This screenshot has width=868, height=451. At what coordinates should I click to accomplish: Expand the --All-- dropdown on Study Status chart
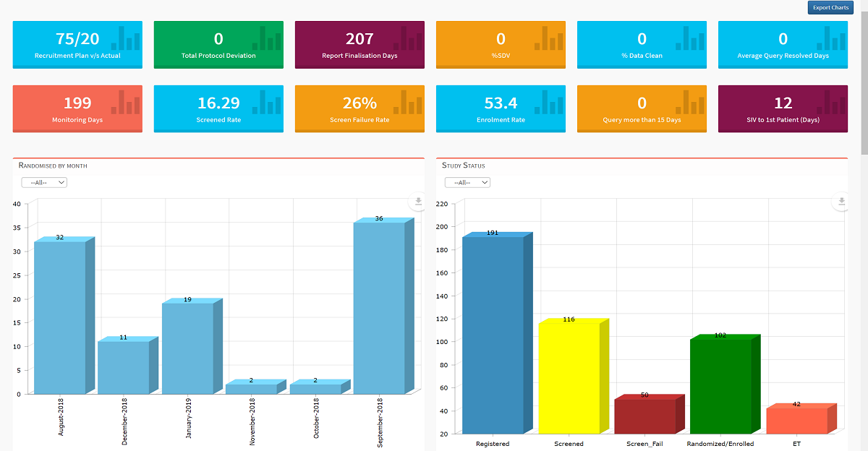click(467, 182)
